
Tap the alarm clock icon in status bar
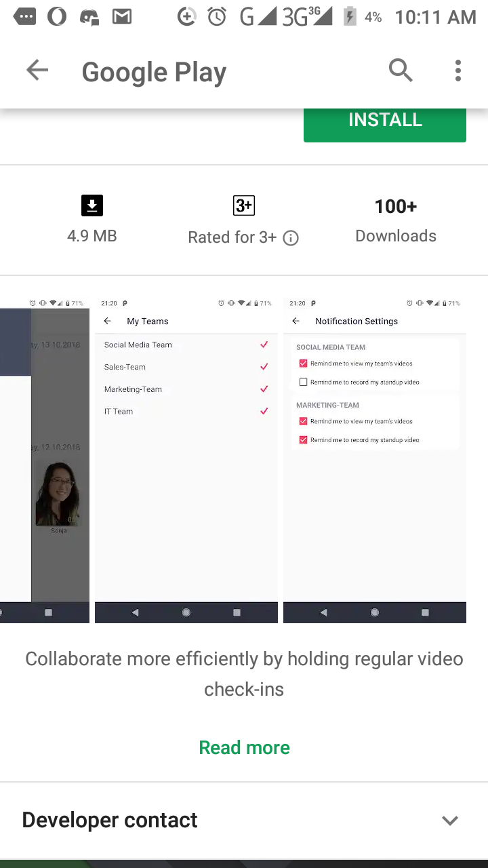click(217, 17)
